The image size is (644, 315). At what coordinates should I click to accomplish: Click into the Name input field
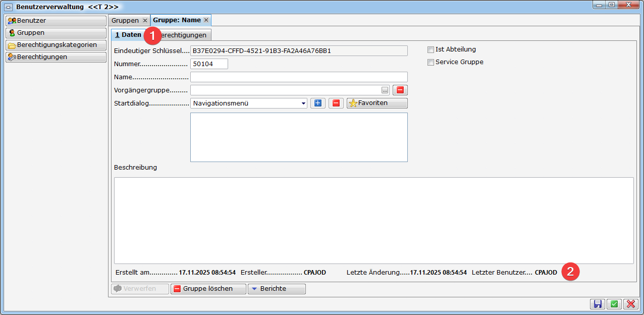tap(298, 77)
